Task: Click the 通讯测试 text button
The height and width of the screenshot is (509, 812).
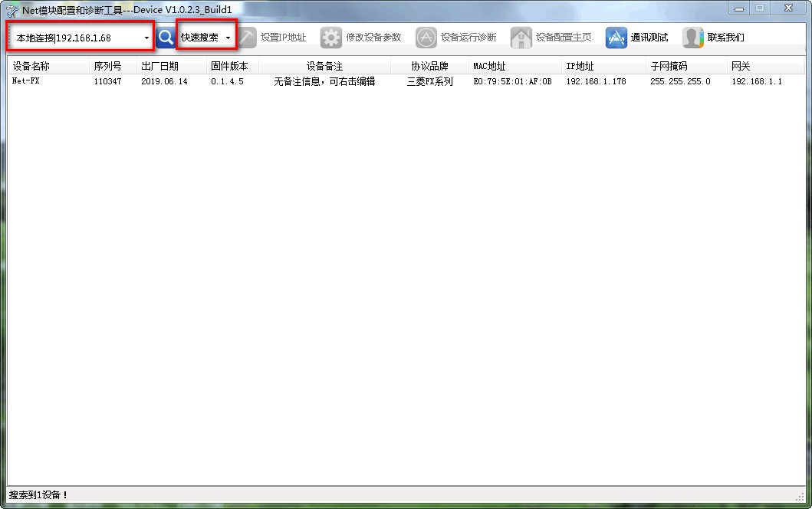Action: (x=649, y=38)
